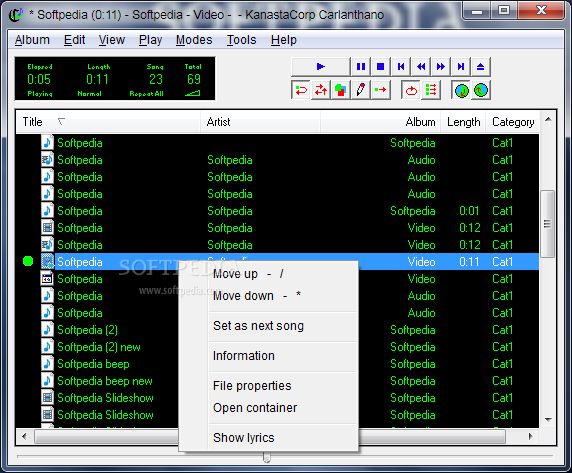572x473 pixels.
Task: Select Set as next song
Action: pyautogui.click(x=268, y=326)
